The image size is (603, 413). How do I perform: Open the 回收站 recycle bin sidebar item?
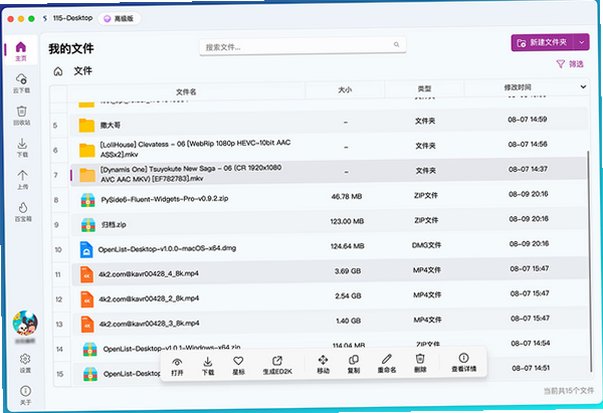coord(22,115)
